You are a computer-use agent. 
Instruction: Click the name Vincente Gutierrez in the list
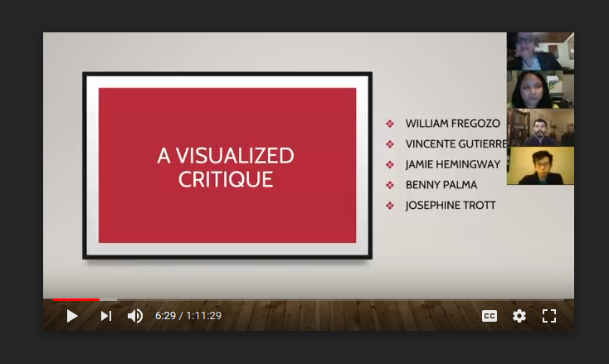point(455,144)
